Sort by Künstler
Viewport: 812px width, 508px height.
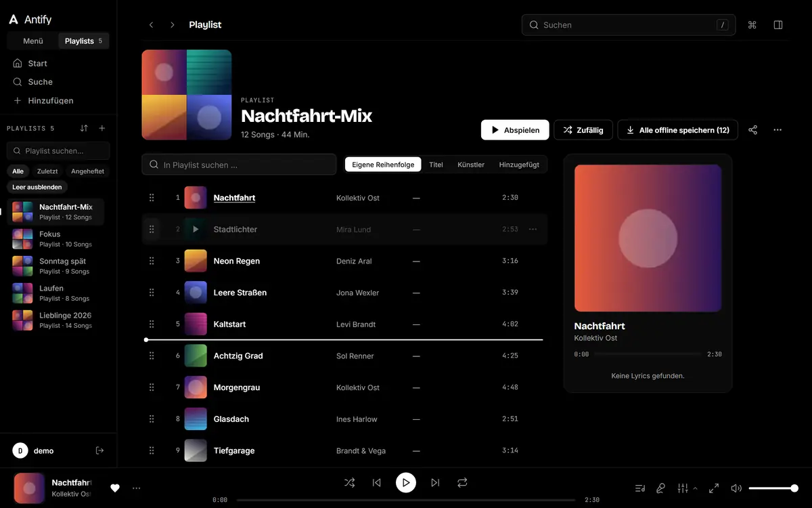[471, 165]
